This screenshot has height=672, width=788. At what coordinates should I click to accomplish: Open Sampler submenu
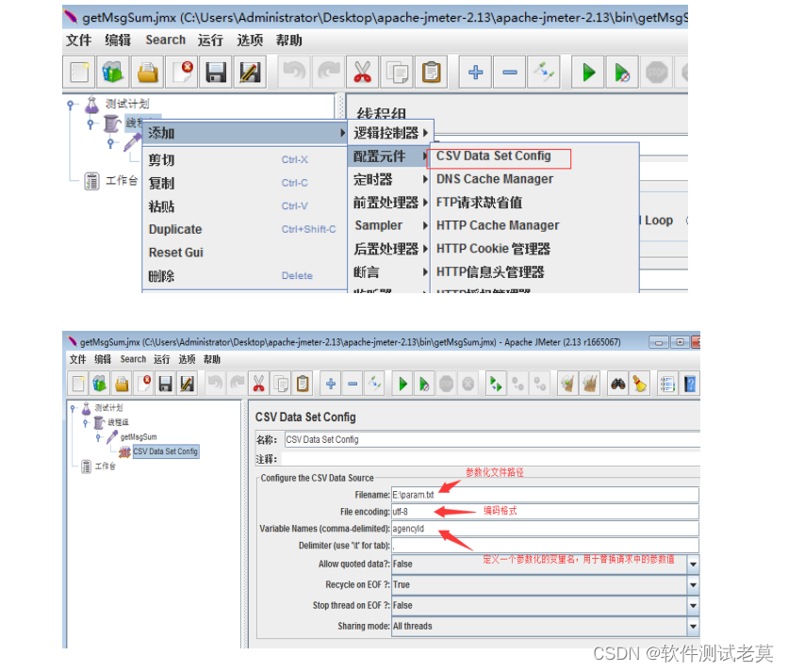click(x=389, y=225)
